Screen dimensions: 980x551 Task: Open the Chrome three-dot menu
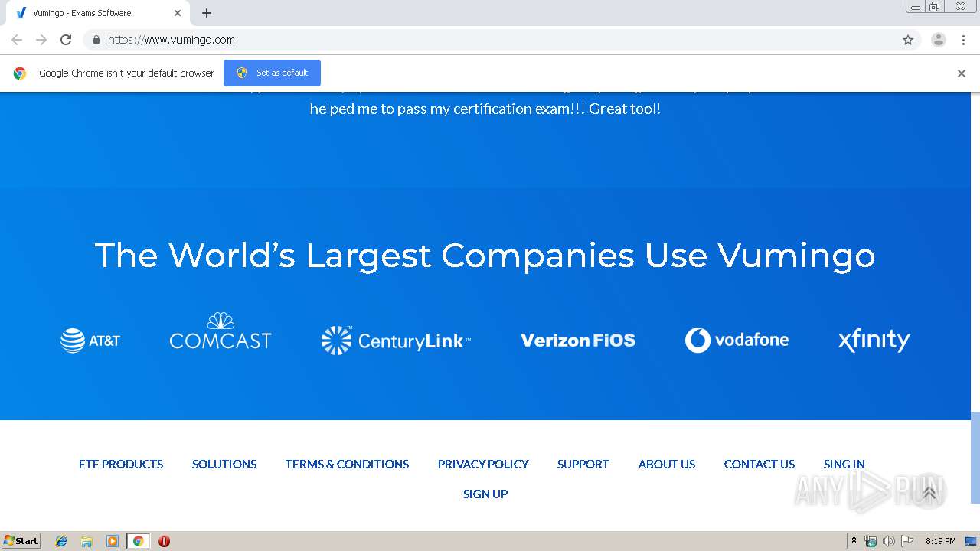[x=963, y=40]
